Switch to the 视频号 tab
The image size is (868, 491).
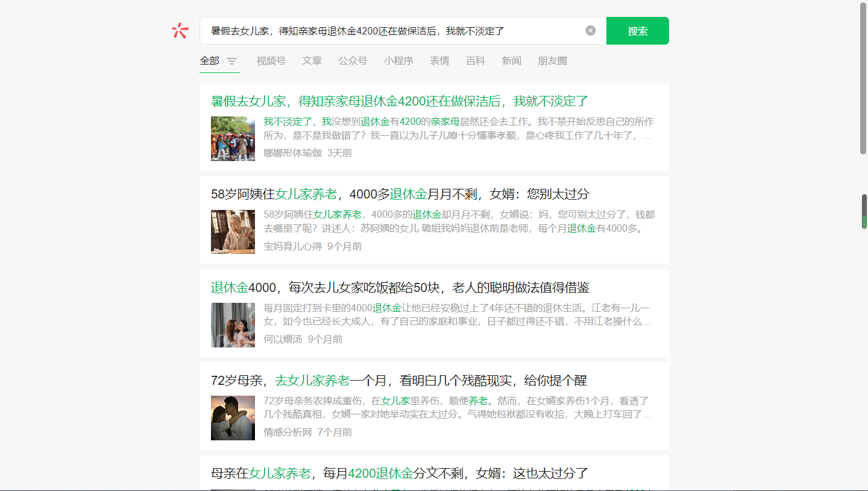pos(271,61)
